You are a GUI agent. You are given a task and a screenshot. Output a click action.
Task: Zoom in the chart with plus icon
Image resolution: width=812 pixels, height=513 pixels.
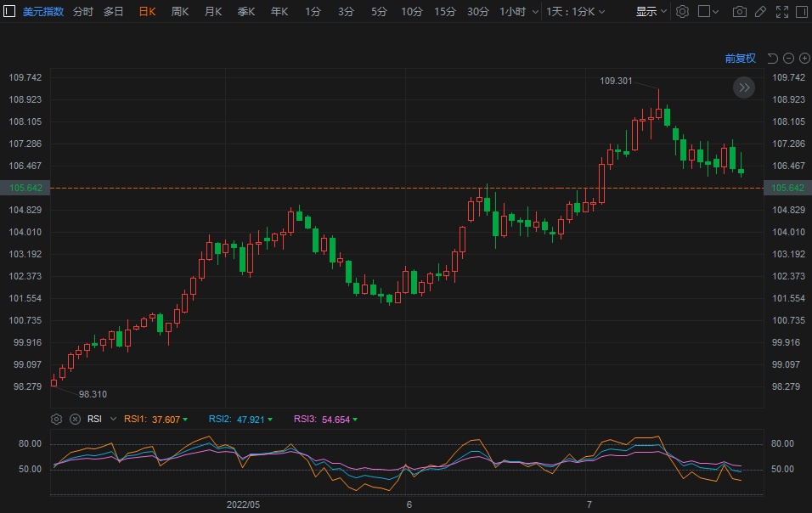coord(804,58)
